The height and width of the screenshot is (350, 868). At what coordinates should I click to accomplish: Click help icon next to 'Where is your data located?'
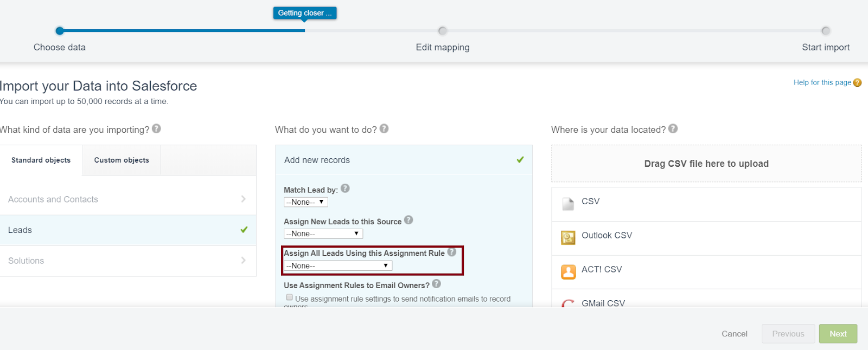tap(673, 128)
